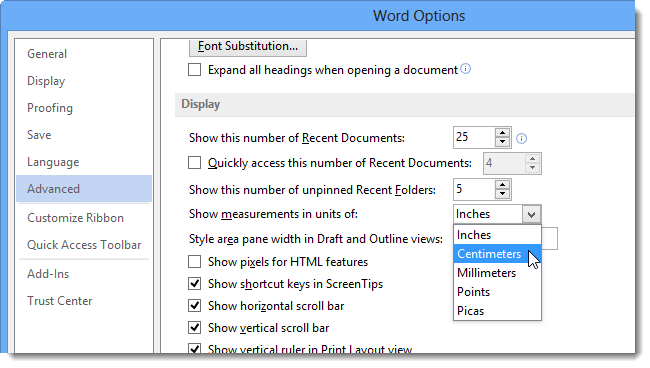The height and width of the screenshot is (368, 650).
Task: Uncheck Show shortcut keys in ScreenTips
Action: tap(194, 283)
